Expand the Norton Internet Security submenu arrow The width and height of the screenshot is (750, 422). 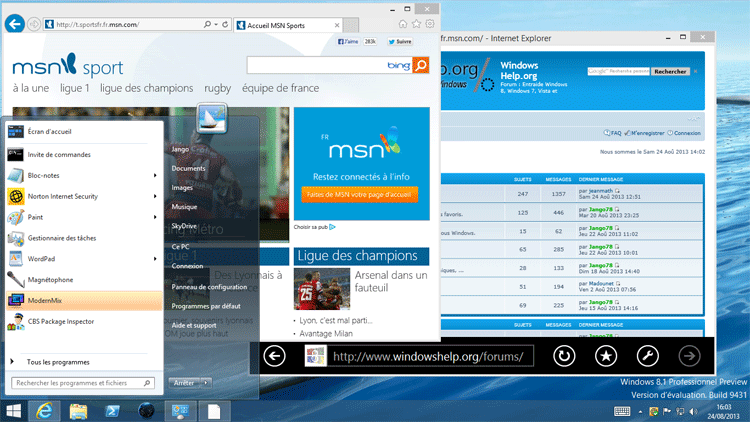pyautogui.click(x=155, y=197)
